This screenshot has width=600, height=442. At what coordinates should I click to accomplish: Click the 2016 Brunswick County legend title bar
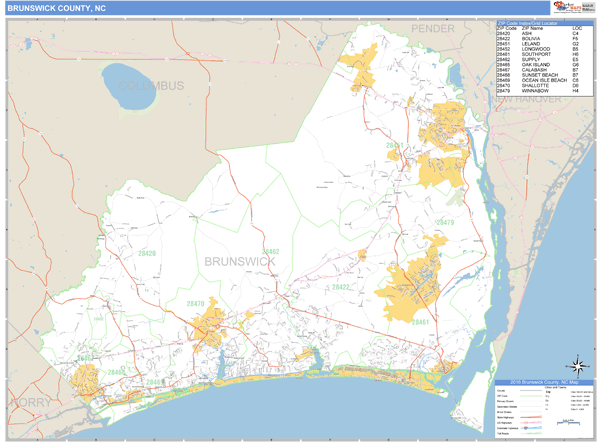tap(543, 381)
